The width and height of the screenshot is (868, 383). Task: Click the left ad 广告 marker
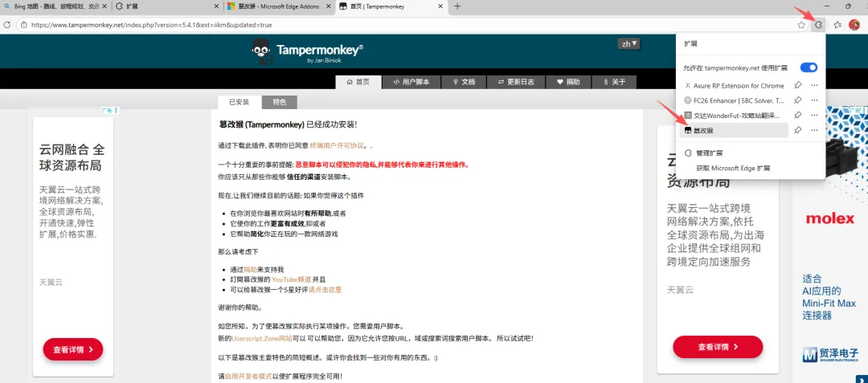point(108,111)
